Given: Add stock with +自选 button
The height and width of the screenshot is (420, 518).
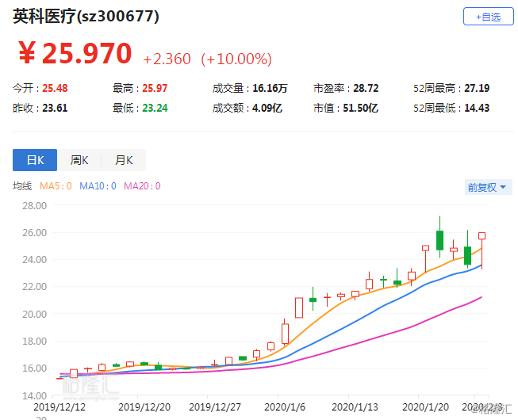Looking at the screenshot, I should coord(489,17).
